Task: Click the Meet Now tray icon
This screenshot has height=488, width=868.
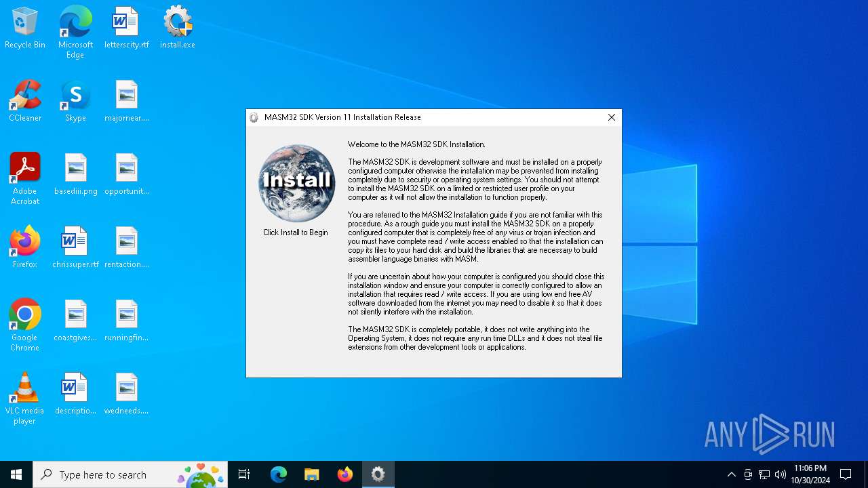Action: 748,474
